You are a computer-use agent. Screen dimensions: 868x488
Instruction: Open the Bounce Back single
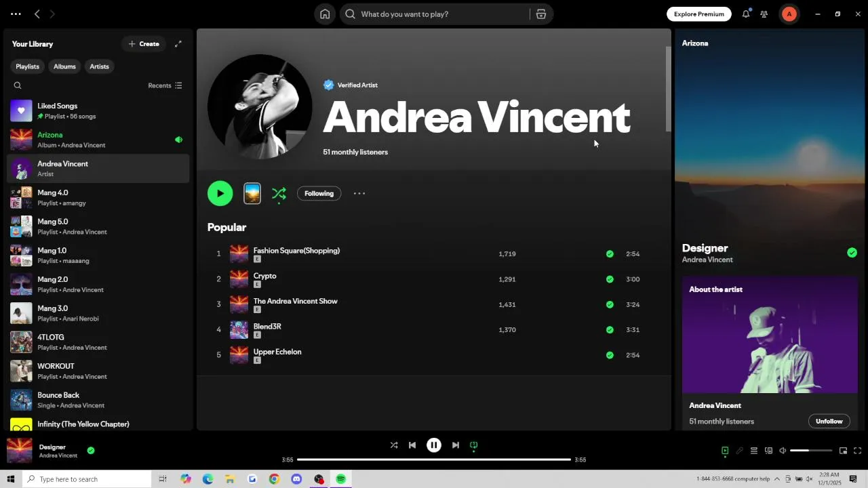(98, 400)
